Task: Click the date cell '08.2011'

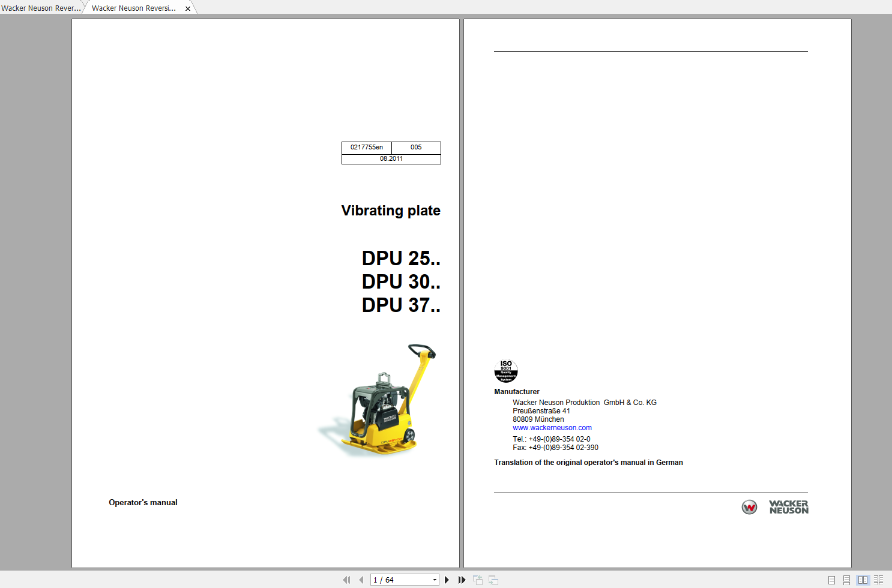Action: pyautogui.click(x=391, y=158)
